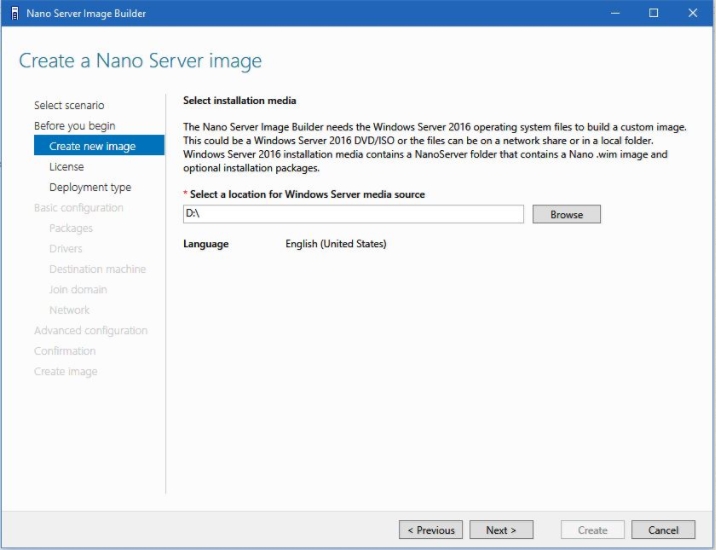The width and height of the screenshot is (716, 550).
Task: Select the 'Destination machine' step
Action: (x=97, y=269)
